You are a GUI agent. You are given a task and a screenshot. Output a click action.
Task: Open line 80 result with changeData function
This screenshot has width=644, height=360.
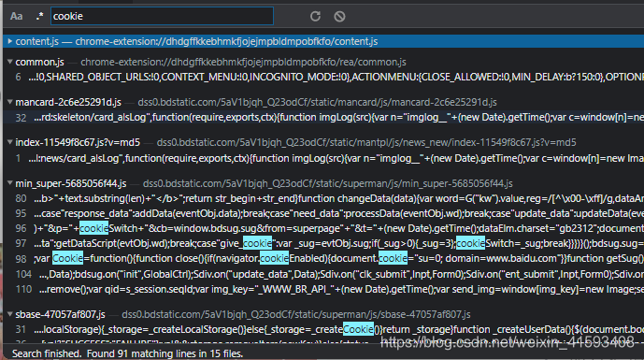[323, 198]
